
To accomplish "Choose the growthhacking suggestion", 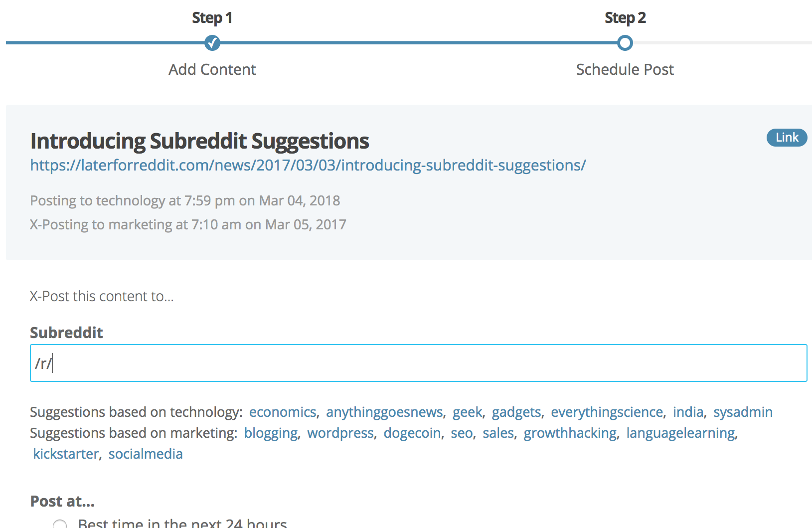I will (x=570, y=433).
